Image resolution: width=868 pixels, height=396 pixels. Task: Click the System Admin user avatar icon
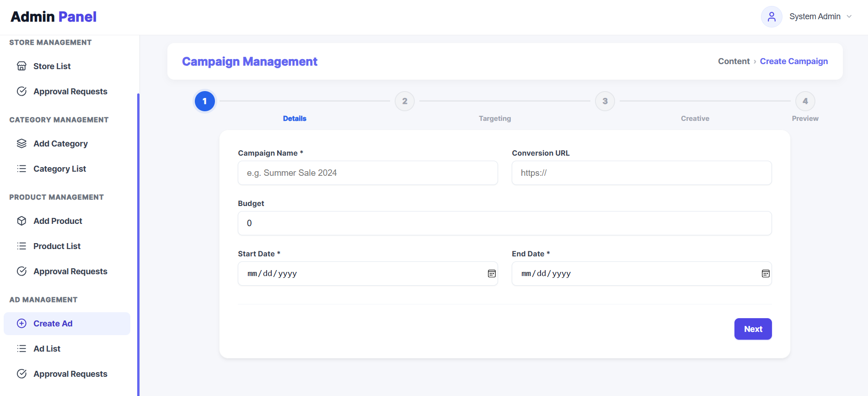pos(772,17)
